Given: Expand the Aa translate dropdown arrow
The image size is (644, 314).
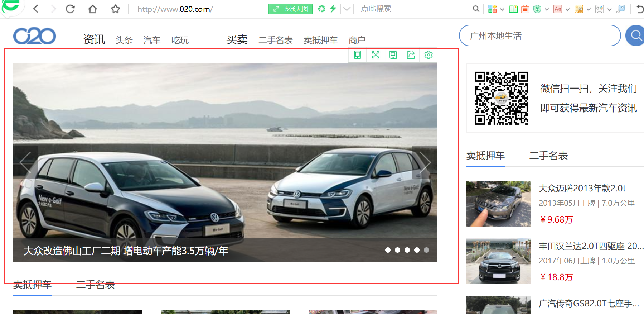Looking at the screenshot, I should coord(567,9).
